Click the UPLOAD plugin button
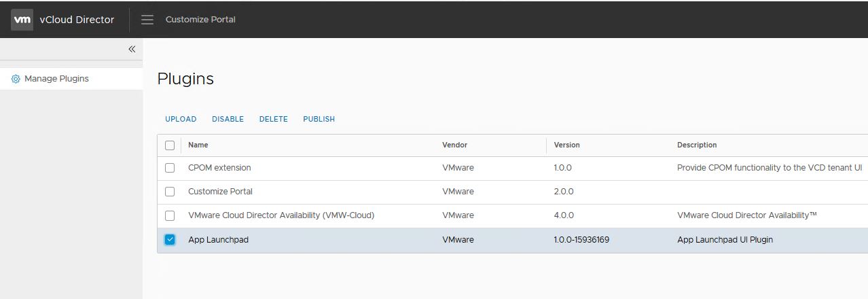 181,119
